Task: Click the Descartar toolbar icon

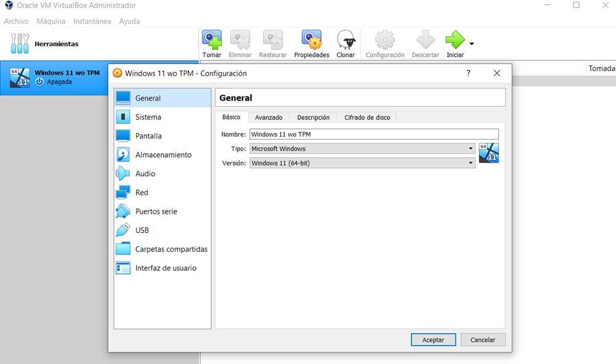Action: pos(425,40)
